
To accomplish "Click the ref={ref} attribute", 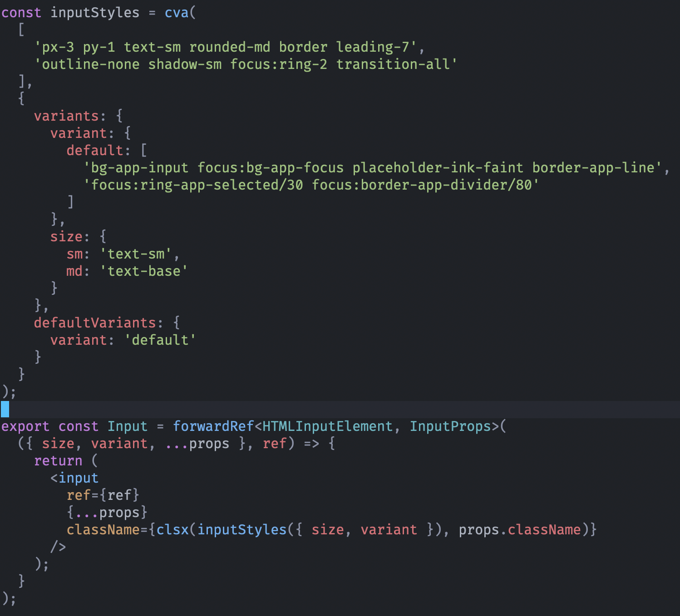I will [103, 495].
